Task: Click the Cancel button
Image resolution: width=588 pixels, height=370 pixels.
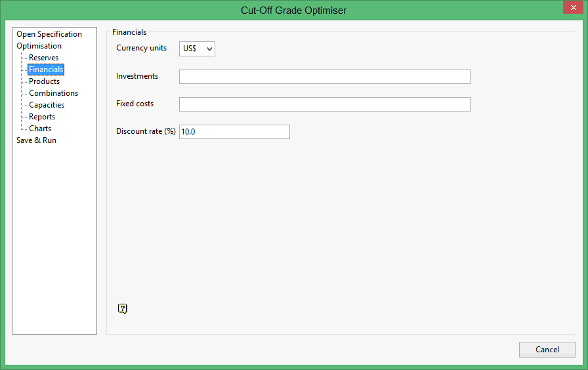Action: pyautogui.click(x=547, y=350)
